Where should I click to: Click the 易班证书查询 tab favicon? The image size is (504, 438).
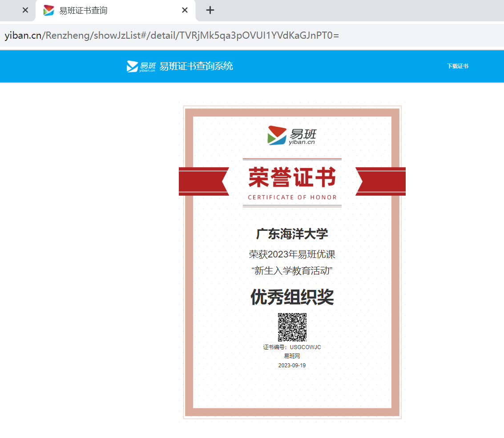coord(49,10)
